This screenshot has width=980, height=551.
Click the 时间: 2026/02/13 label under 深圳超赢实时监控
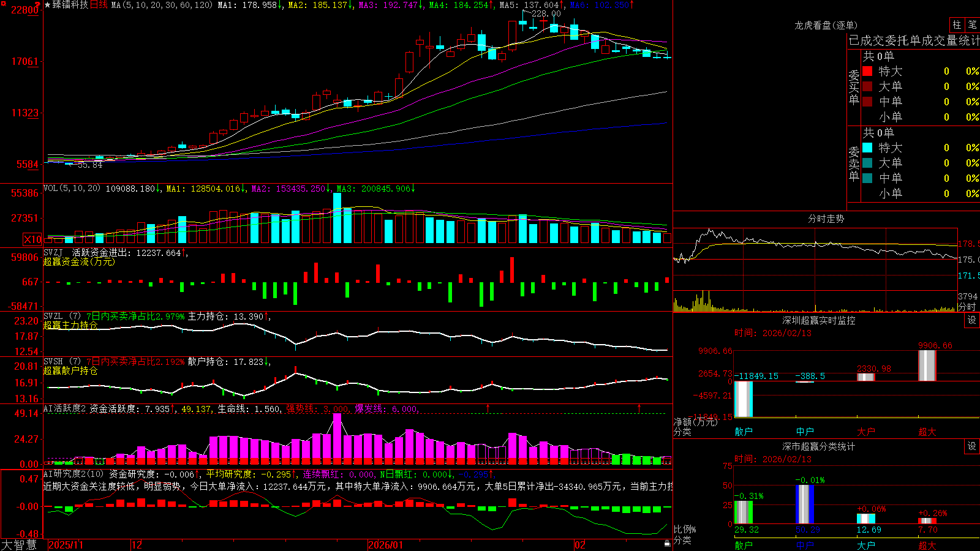click(773, 333)
